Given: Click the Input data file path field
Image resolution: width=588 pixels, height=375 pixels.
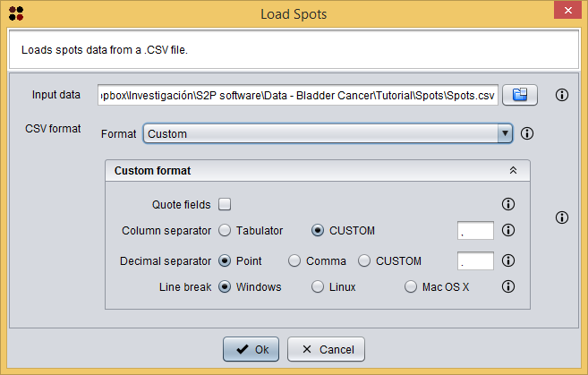Looking at the screenshot, I should pos(297,95).
